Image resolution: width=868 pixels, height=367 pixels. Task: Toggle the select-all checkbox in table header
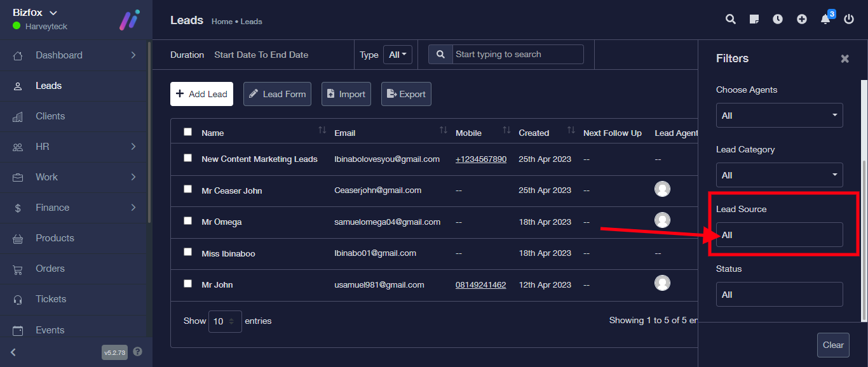[x=187, y=132]
